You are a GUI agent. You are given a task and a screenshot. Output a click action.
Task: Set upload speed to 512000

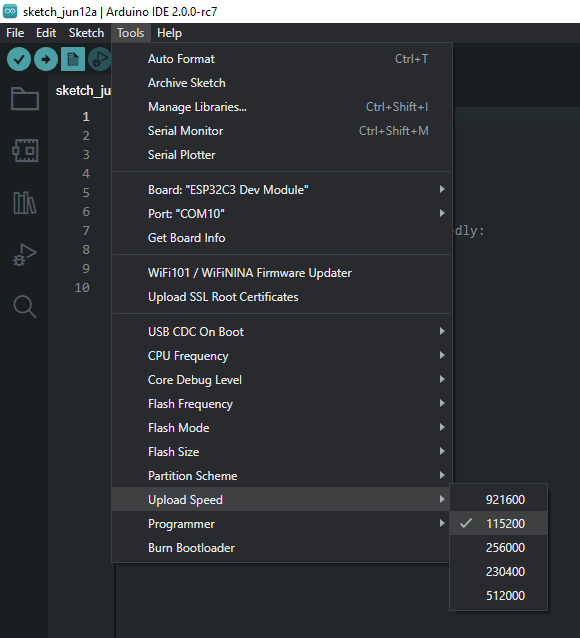(x=499, y=595)
